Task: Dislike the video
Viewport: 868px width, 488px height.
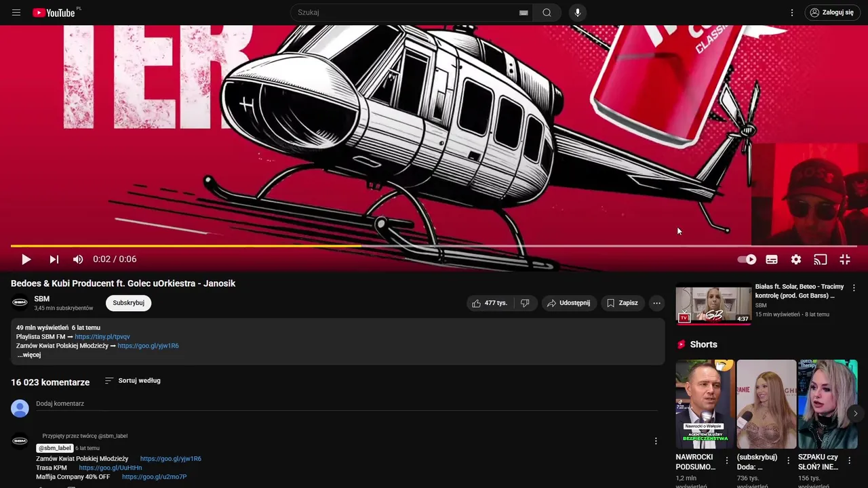Action: 525,303
